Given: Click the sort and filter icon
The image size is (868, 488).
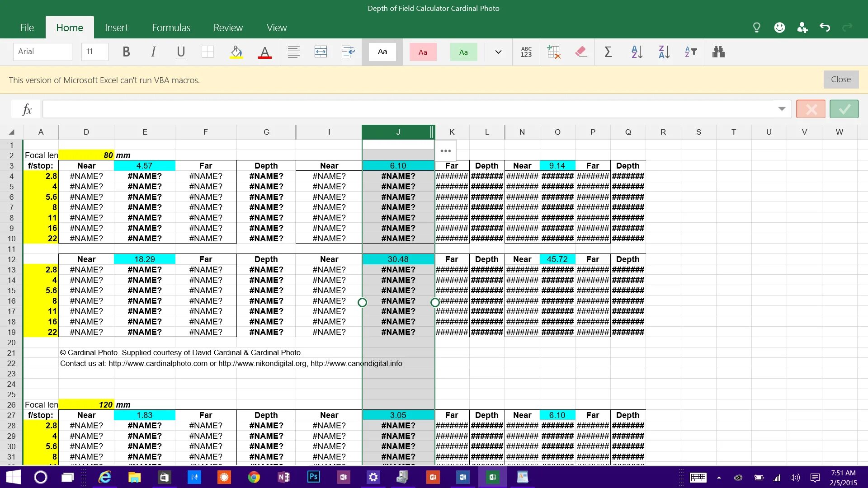Looking at the screenshot, I should 690,52.
